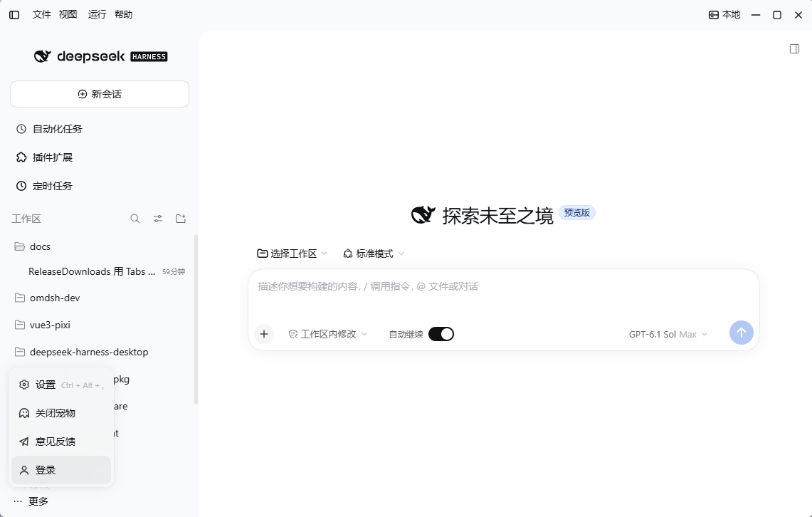Open 插件扩展 in the sidebar

[100, 157]
